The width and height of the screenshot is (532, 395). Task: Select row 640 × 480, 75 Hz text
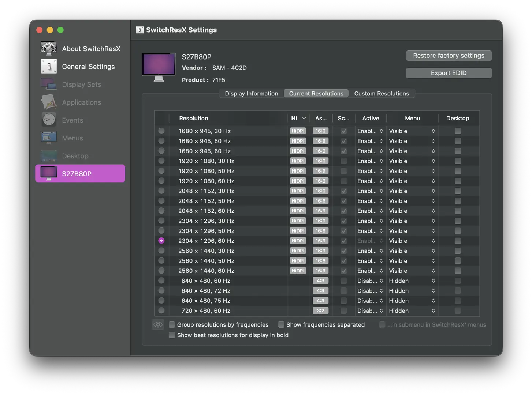coord(206,301)
